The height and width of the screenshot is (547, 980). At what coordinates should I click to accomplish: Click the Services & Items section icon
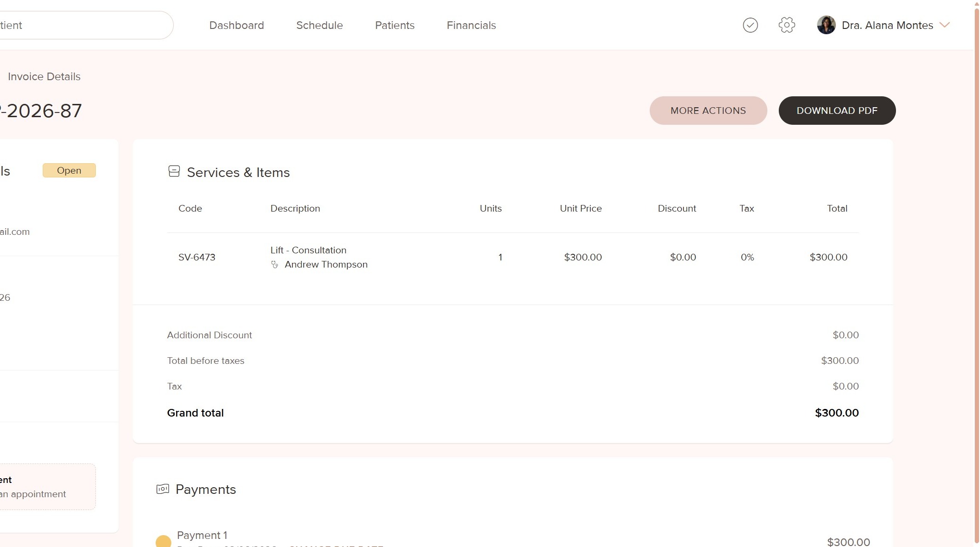(174, 171)
